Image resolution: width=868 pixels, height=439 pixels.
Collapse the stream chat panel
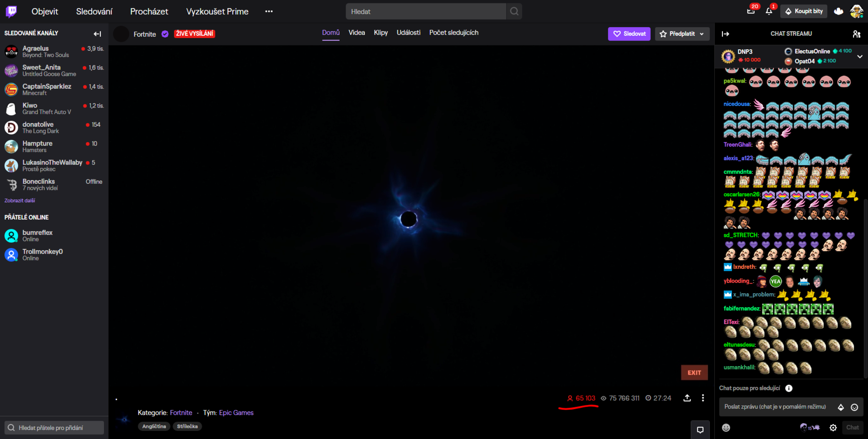click(x=725, y=34)
